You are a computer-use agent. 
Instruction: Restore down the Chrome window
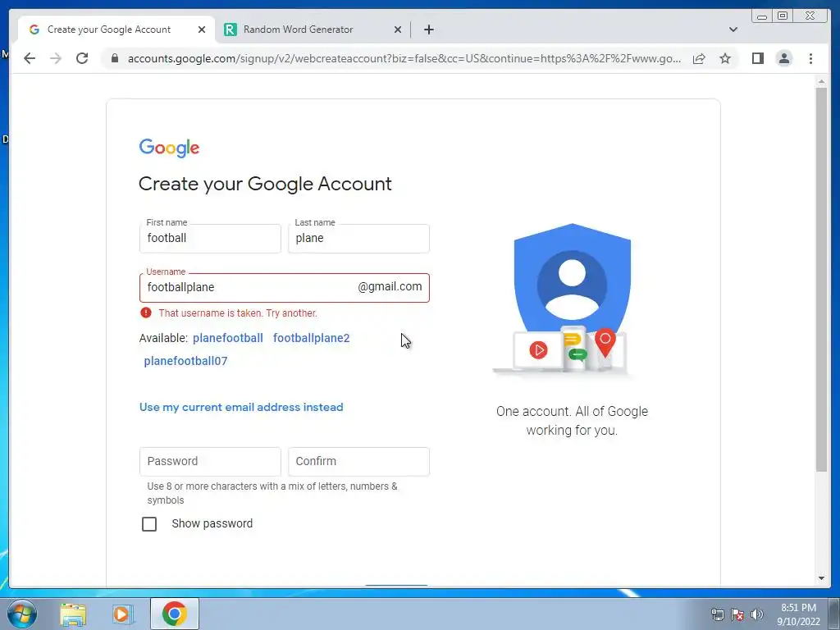click(783, 16)
